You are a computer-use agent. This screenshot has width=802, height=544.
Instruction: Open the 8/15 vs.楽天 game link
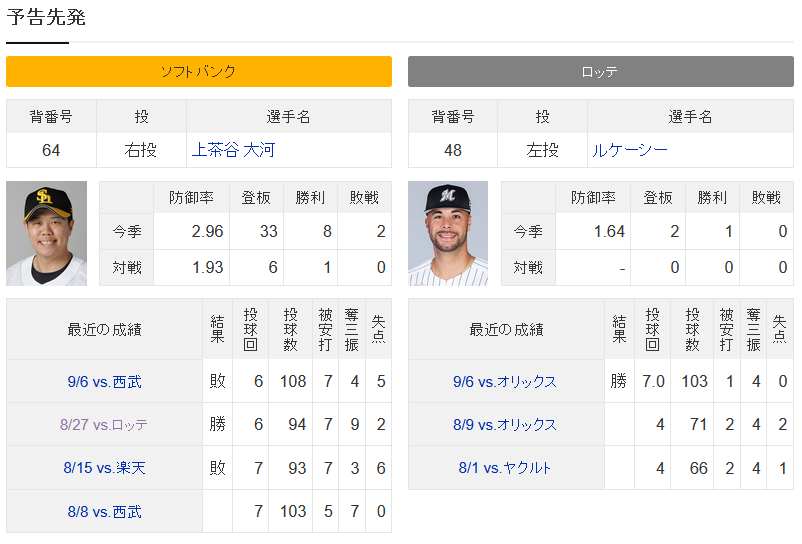pyautogui.click(x=104, y=468)
